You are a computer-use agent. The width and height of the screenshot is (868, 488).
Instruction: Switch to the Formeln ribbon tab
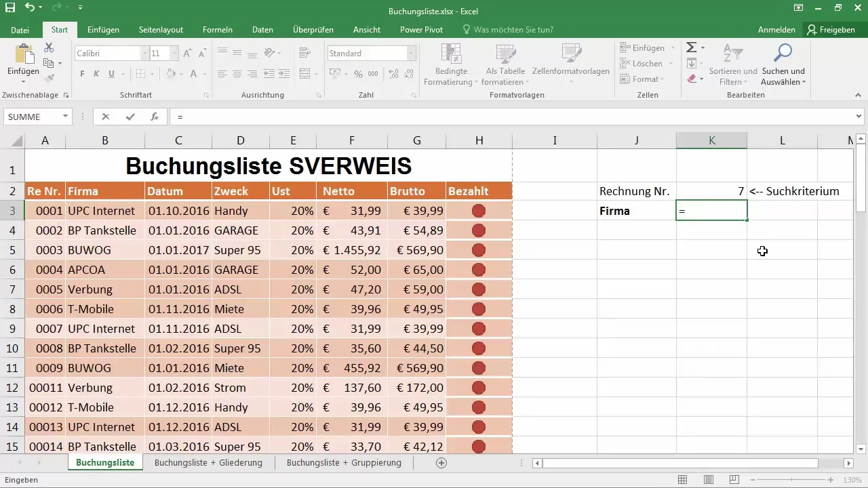pyautogui.click(x=218, y=30)
